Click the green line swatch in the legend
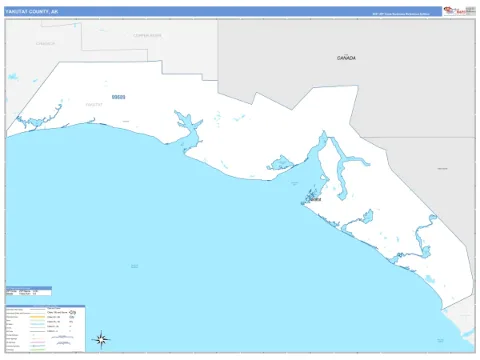480x360 pixels. coord(37,350)
